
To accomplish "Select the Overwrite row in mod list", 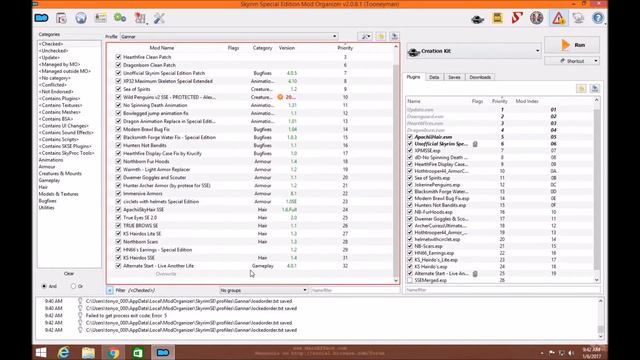I will [250, 273].
